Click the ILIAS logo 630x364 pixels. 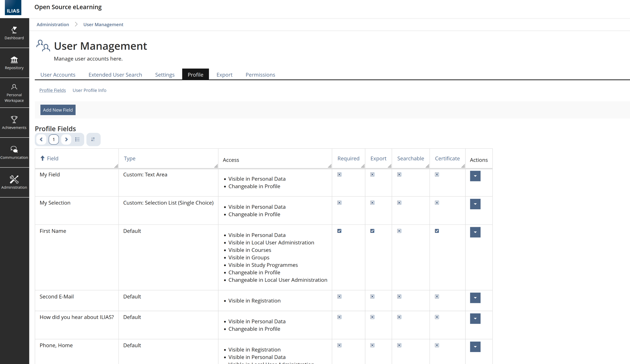pyautogui.click(x=13, y=8)
